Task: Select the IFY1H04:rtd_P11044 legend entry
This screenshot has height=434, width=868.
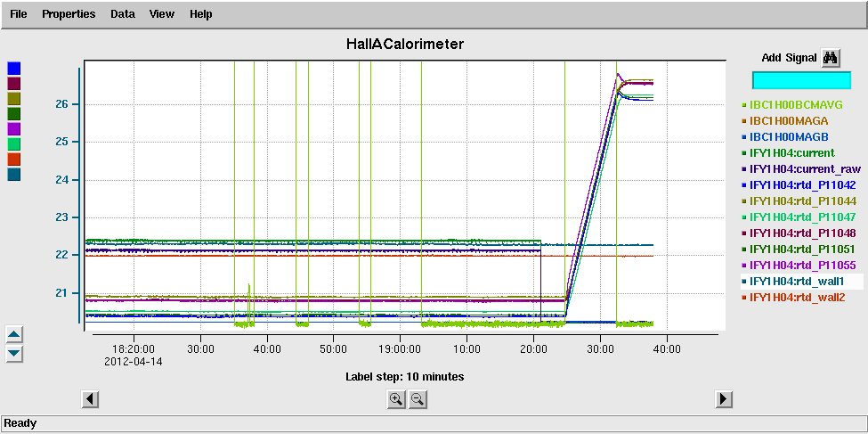Action: pyautogui.click(x=801, y=201)
